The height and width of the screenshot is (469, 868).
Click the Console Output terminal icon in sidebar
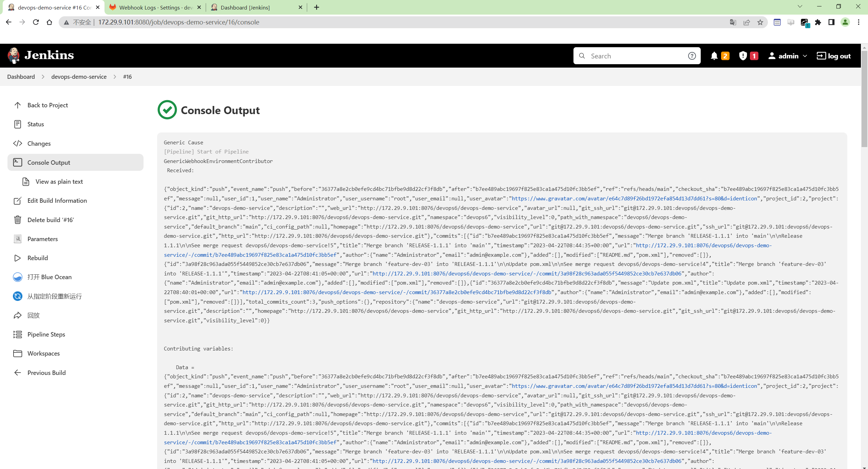18,162
